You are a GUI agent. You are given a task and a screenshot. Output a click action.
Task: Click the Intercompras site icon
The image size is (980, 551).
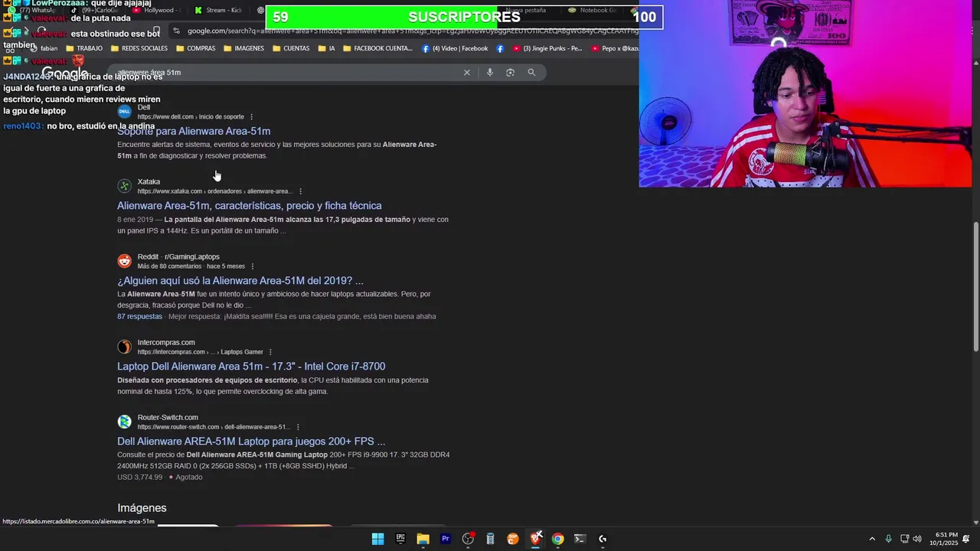coord(124,347)
